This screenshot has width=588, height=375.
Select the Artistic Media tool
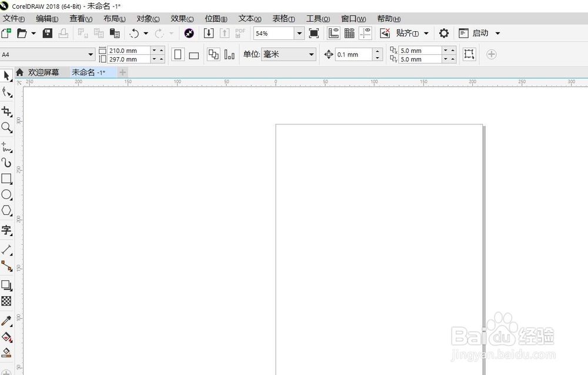point(6,162)
